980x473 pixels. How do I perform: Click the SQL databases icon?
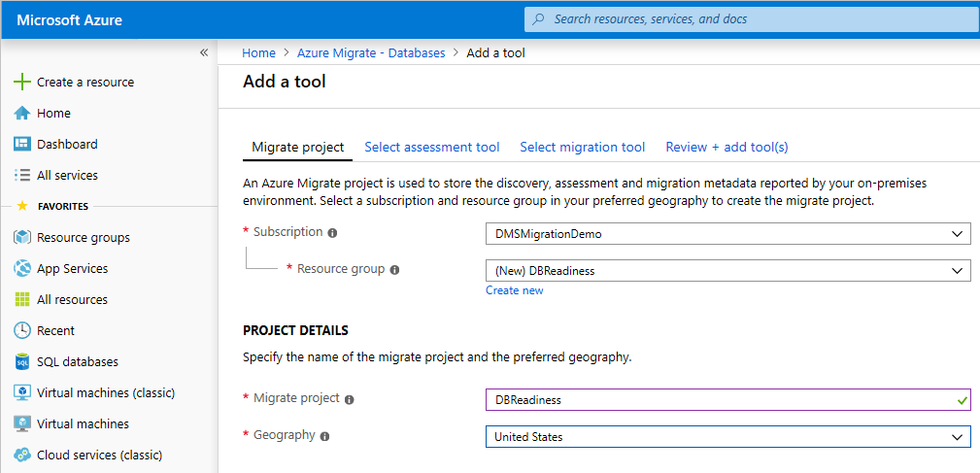pos(22,362)
